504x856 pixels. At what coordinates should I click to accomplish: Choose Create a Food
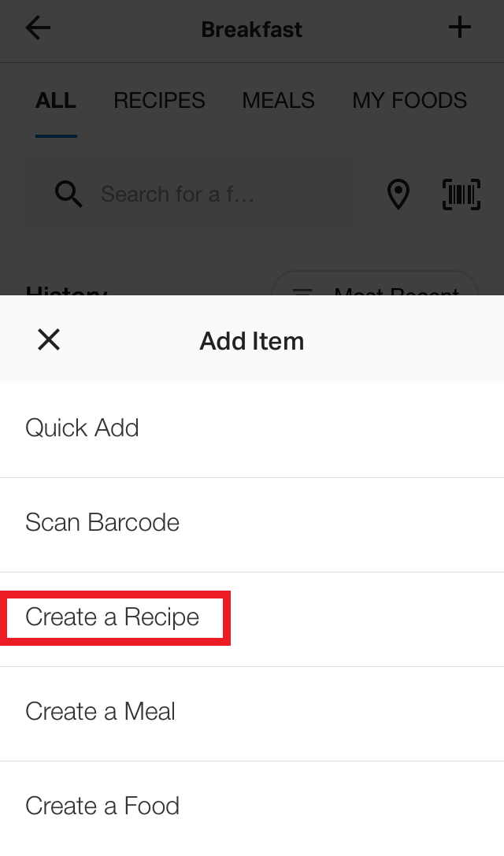252,809
